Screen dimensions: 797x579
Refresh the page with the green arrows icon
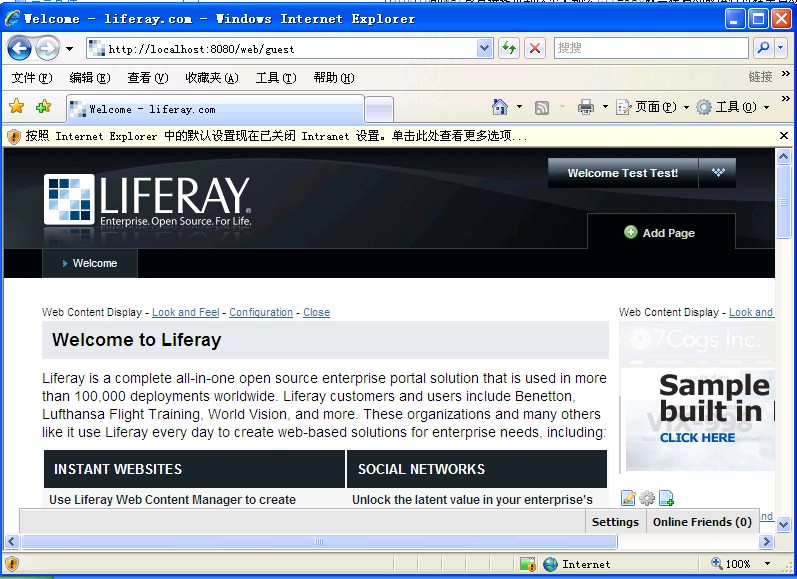click(509, 49)
